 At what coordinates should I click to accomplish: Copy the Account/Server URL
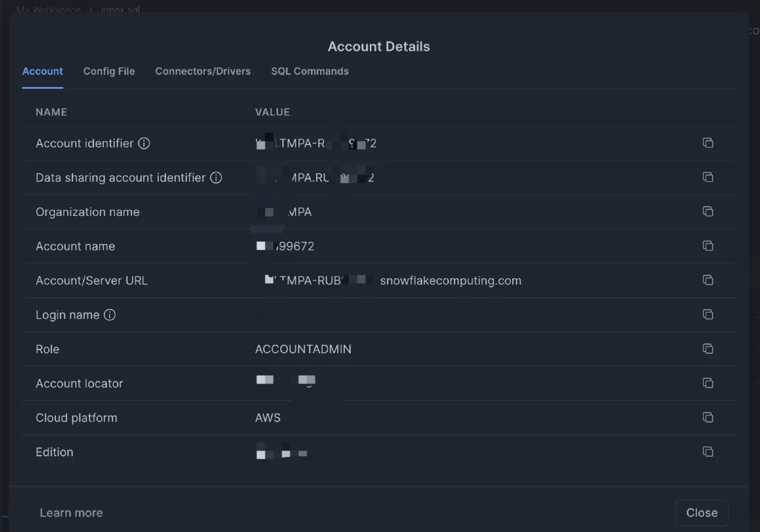707,280
